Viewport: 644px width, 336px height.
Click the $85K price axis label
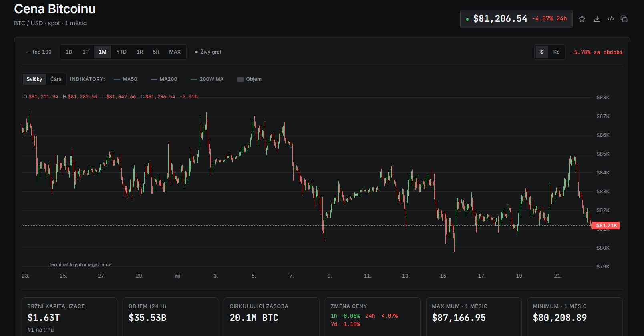tap(603, 154)
